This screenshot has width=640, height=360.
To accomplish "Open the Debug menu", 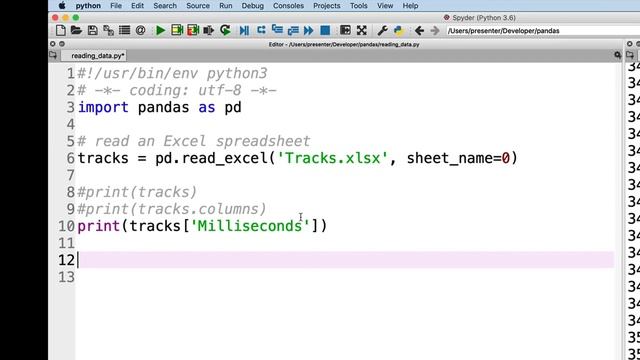I will [x=253, y=6].
